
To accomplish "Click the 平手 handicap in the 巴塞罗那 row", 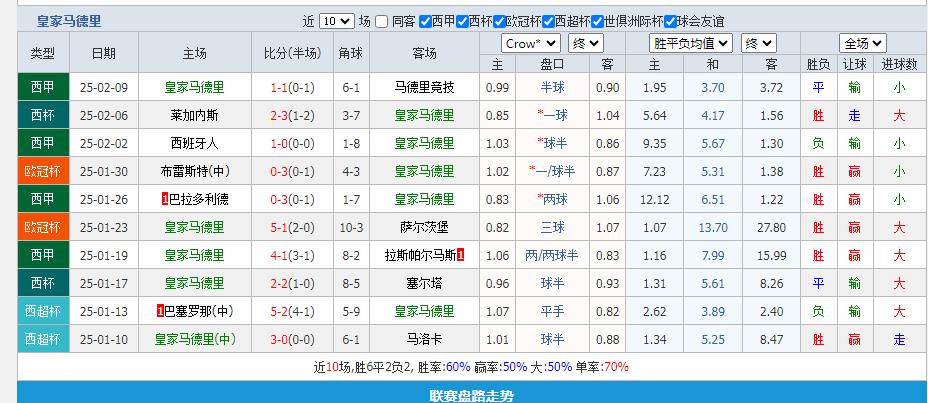I will 552,311.
